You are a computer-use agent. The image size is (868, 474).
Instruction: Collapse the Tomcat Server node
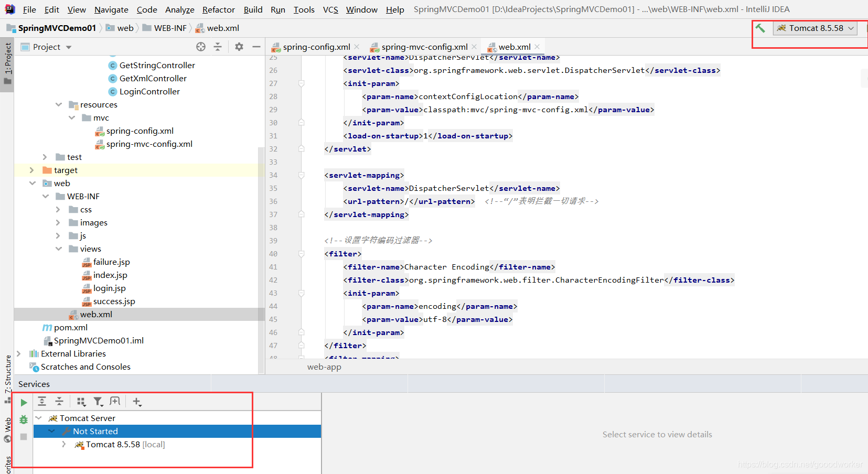pos(38,418)
